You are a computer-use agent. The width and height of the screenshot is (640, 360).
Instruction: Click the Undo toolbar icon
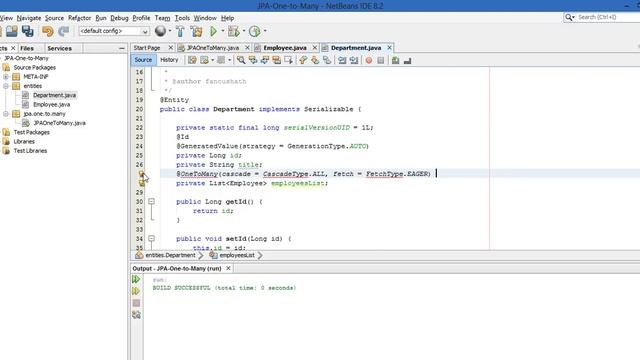[48, 31]
